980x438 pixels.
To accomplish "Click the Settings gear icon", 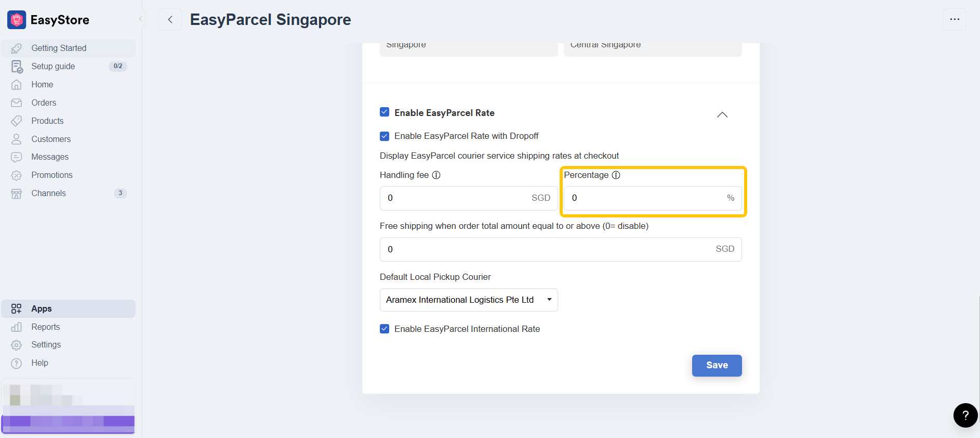I will click(17, 345).
